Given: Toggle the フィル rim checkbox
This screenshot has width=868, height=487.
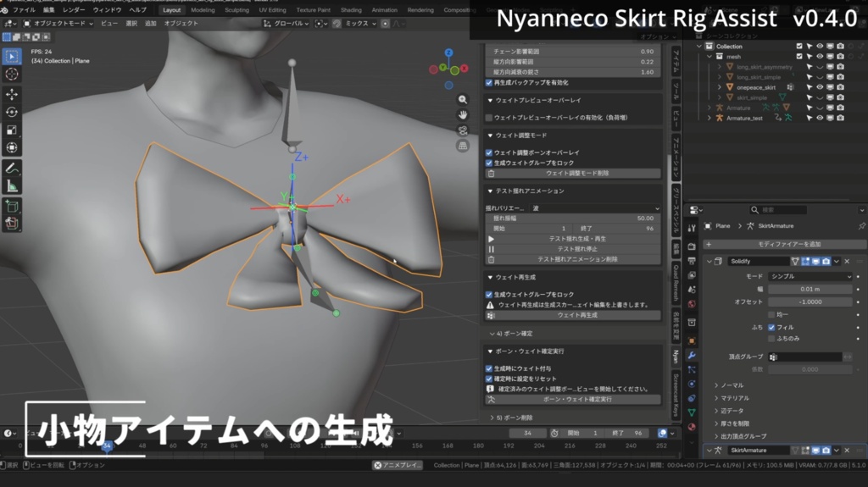Looking at the screenshot, I should [x=771, y=327].
